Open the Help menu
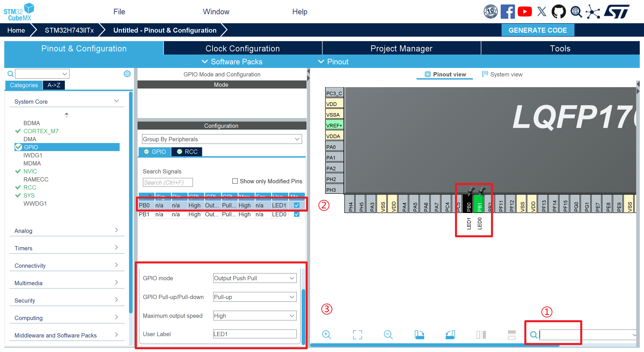Viewport: 644px width, 352px height. (300, 11)
